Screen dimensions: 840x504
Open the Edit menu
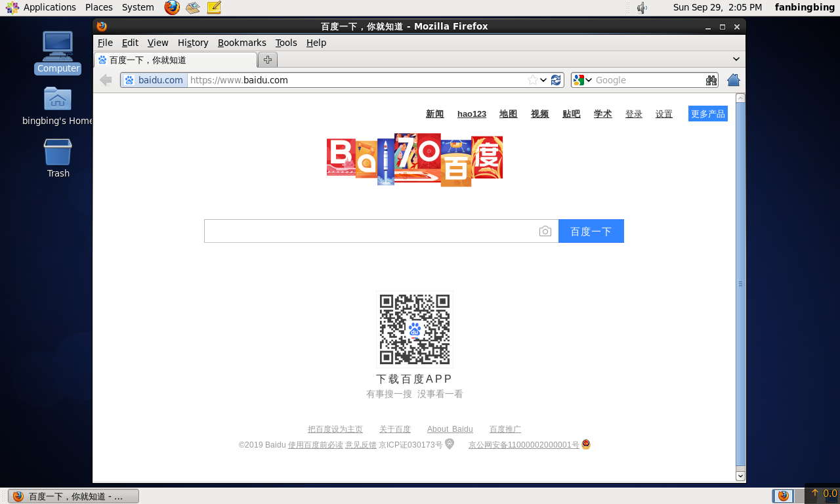[x=130, y=43]
